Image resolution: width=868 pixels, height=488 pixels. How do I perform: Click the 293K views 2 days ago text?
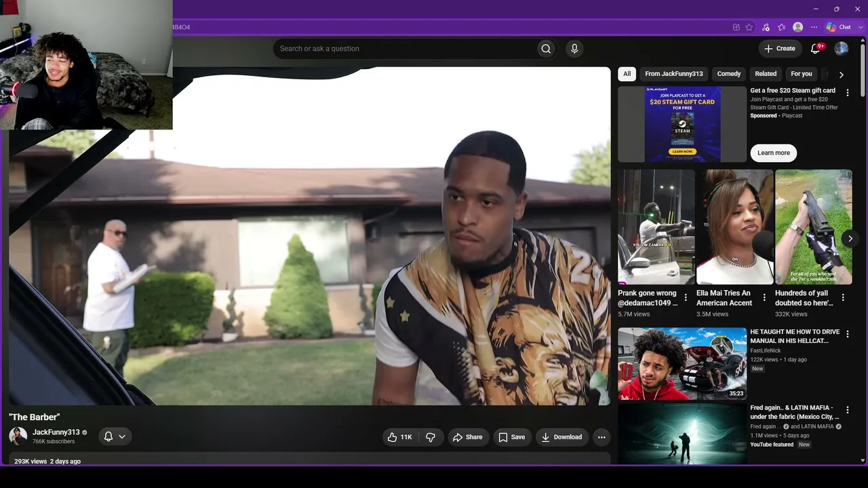(47, 462)
